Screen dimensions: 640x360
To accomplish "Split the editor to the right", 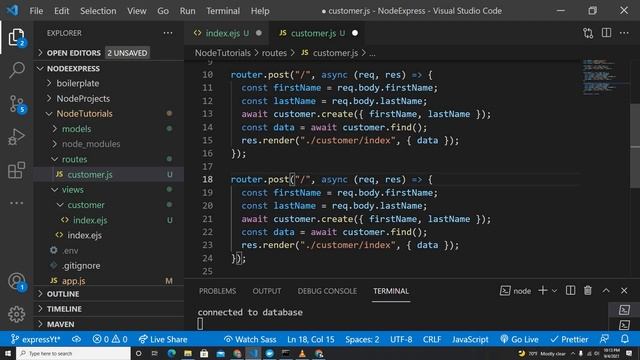I will (x=606, y=33).
